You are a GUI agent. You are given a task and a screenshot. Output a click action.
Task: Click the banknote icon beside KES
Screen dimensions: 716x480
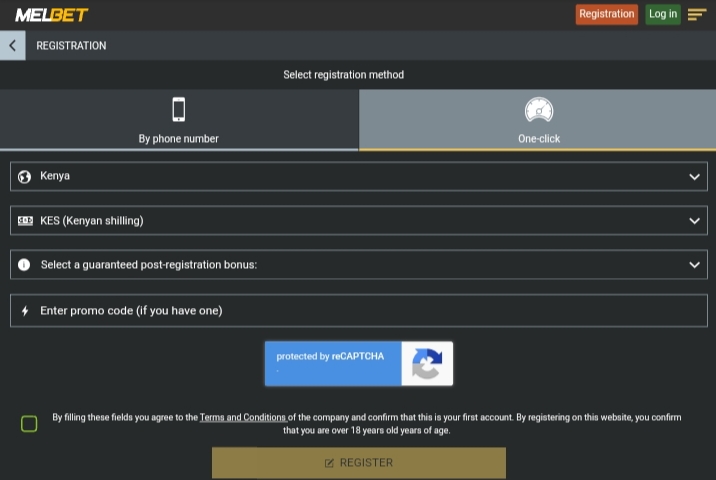(x=25, y=221)
